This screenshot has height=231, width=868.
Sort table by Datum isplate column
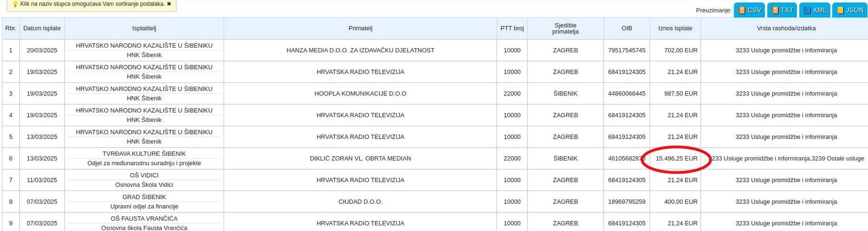(42, 29)
